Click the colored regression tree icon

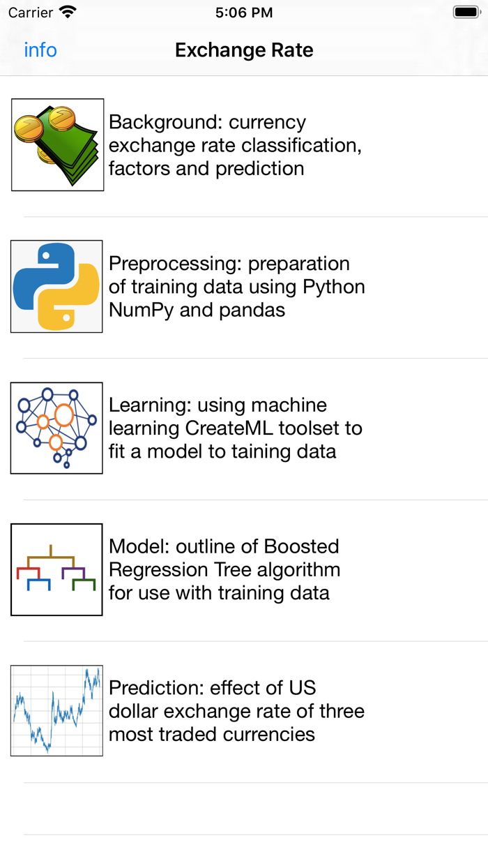56,569
